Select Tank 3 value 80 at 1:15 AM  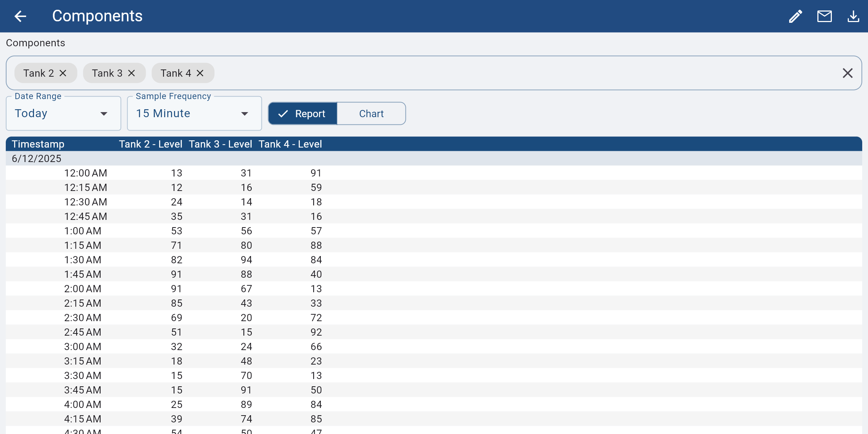246,245
